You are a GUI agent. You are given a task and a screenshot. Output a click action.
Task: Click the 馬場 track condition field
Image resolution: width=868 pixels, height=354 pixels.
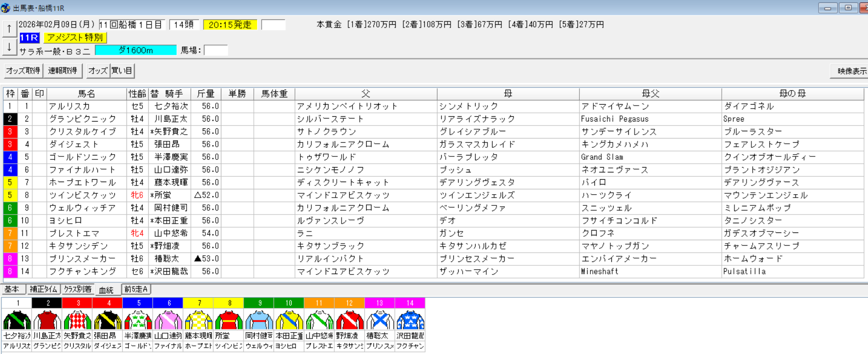pyautogui.click(x=216, y=50)
